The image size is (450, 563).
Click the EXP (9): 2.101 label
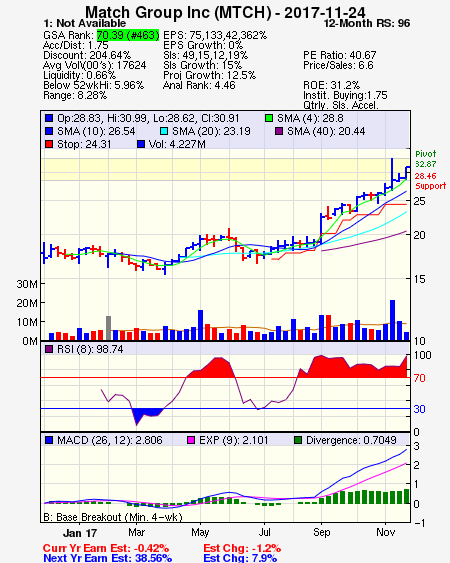click(x=233, y=440)
